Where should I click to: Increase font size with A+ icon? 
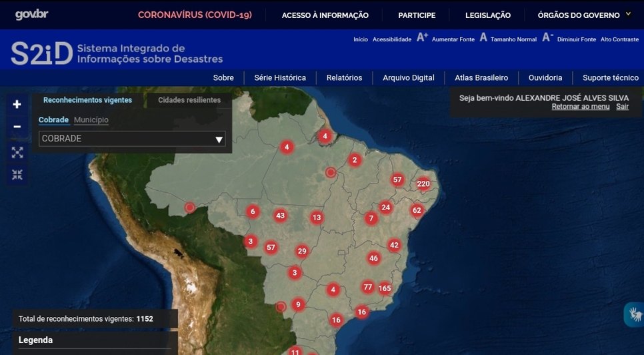tap(422, 38)
